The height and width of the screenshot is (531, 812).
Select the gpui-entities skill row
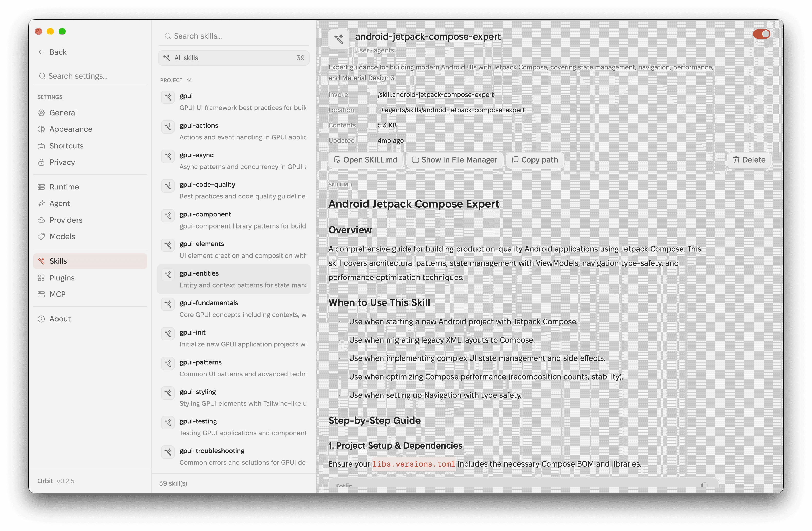coord(234,279)
